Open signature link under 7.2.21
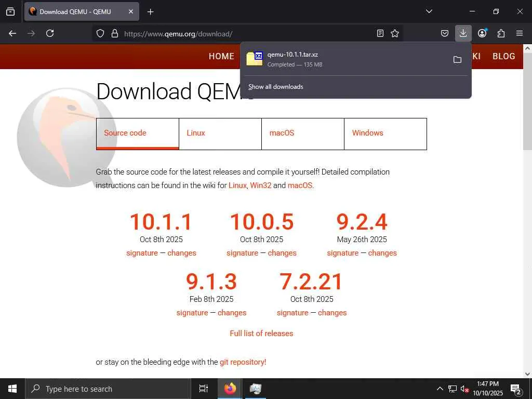Viewport: 532px width, 399px height. (x=292, y=313)
